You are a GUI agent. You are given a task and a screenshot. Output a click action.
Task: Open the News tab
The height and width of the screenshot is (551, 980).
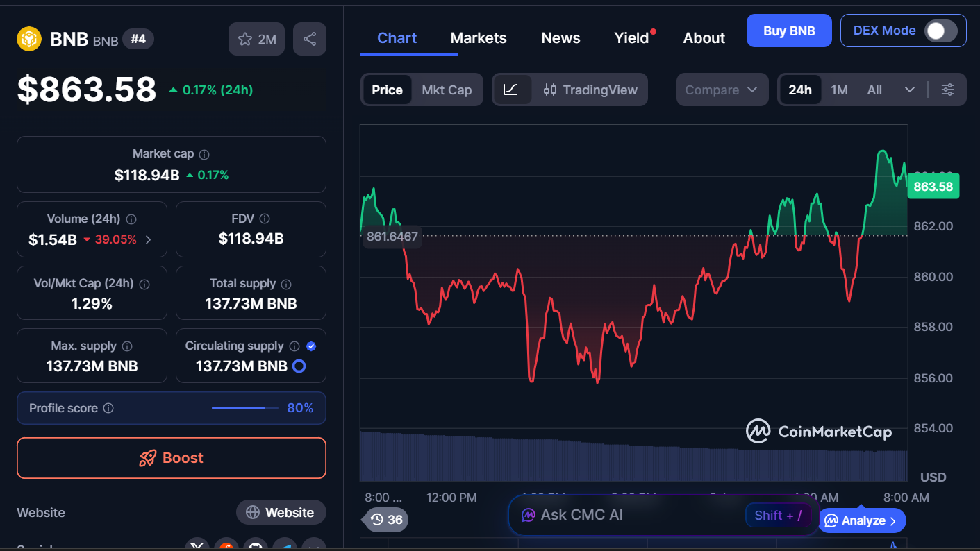coord(560,38)
